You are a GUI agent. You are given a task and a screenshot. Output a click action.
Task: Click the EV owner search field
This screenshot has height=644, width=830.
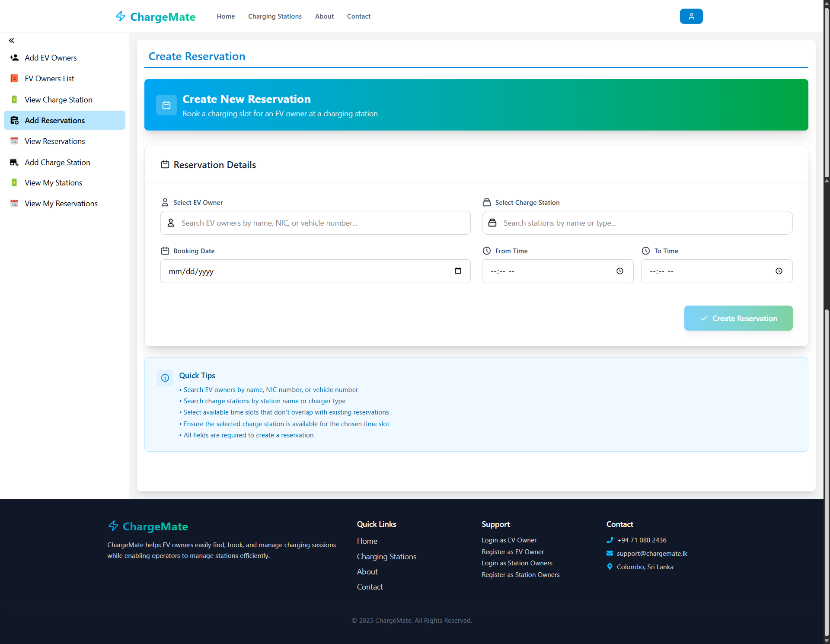coord(315,223)
